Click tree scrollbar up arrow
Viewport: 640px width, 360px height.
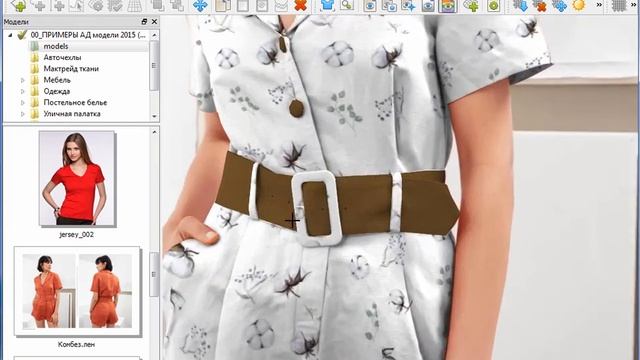[154, 35]
